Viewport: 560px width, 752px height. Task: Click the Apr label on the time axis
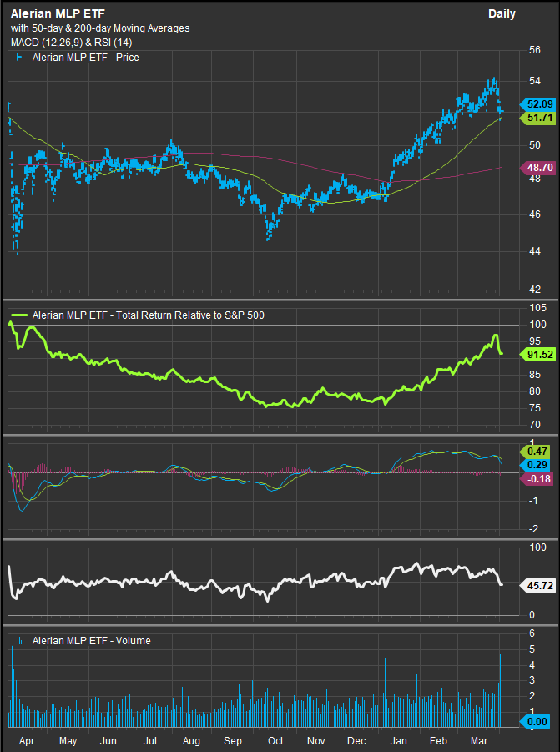coord(26,740)
